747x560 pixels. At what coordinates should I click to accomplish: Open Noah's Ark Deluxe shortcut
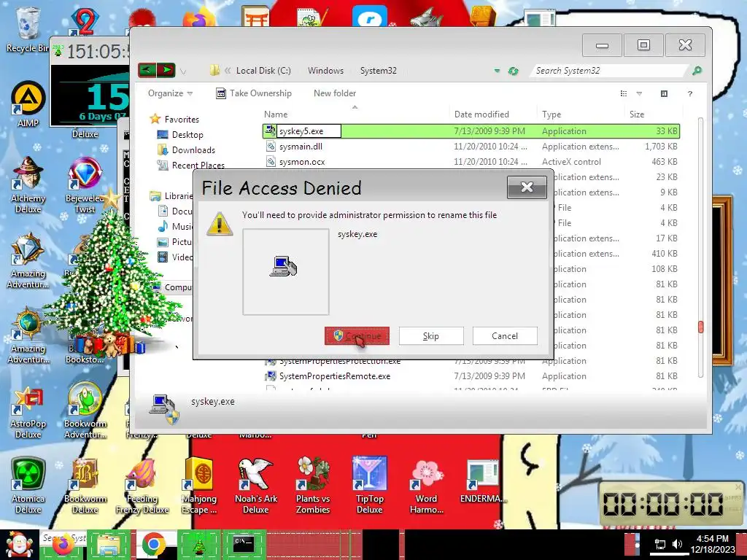256,486
